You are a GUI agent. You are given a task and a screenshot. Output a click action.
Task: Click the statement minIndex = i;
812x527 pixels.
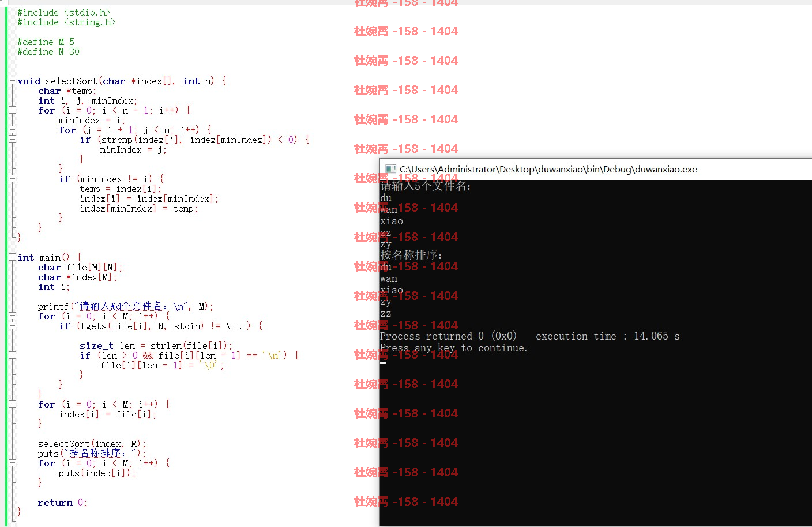[x=92, y=120]
